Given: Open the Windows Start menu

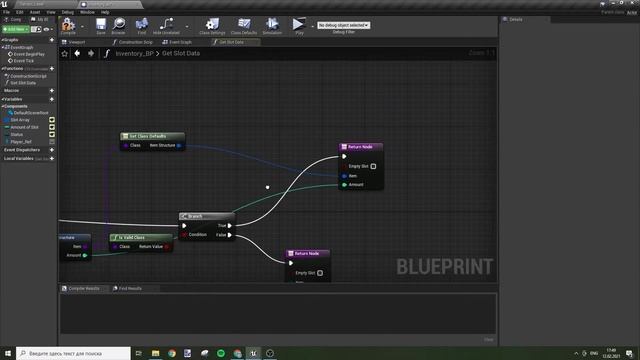Looking at the screenshot, I should 8,353.
